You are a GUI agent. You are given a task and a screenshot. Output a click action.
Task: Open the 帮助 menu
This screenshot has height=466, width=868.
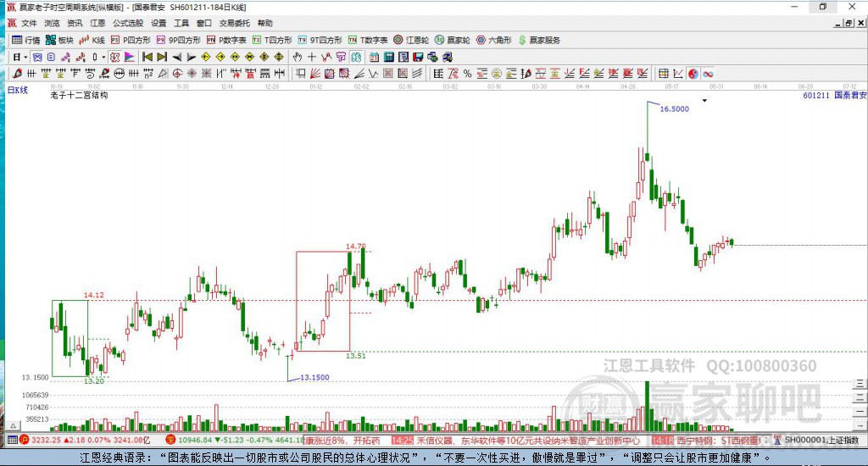pyautogui.click(x=264, y=23)
